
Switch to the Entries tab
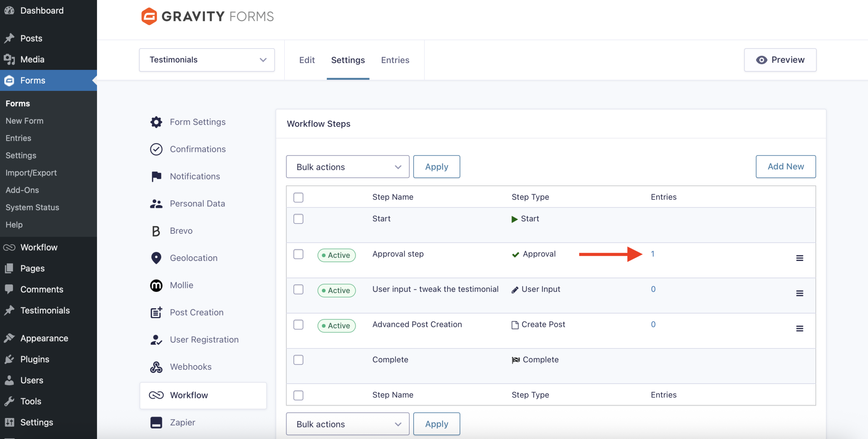395,60
